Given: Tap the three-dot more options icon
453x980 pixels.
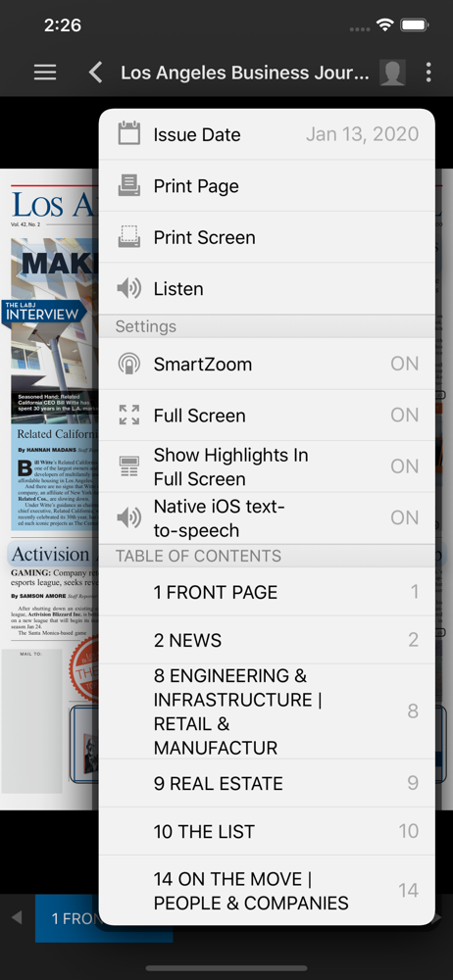Looking at the screenshot, I should tap(428, 73).
